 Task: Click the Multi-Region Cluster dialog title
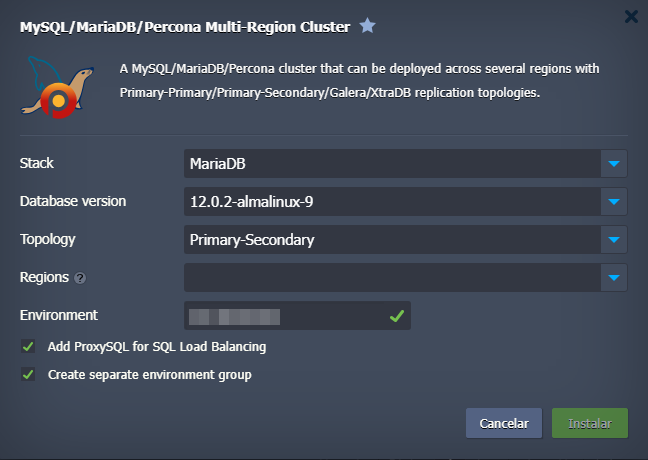coord(185,27)
